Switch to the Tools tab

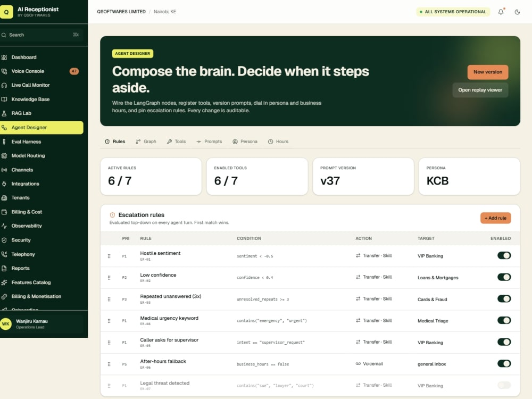(177, 142)
